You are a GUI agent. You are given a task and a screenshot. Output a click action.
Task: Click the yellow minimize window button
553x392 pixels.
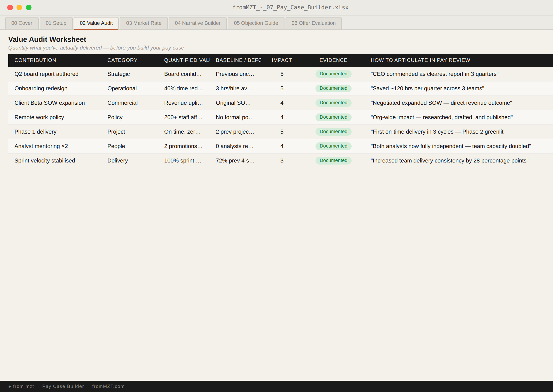coord(19,7)
